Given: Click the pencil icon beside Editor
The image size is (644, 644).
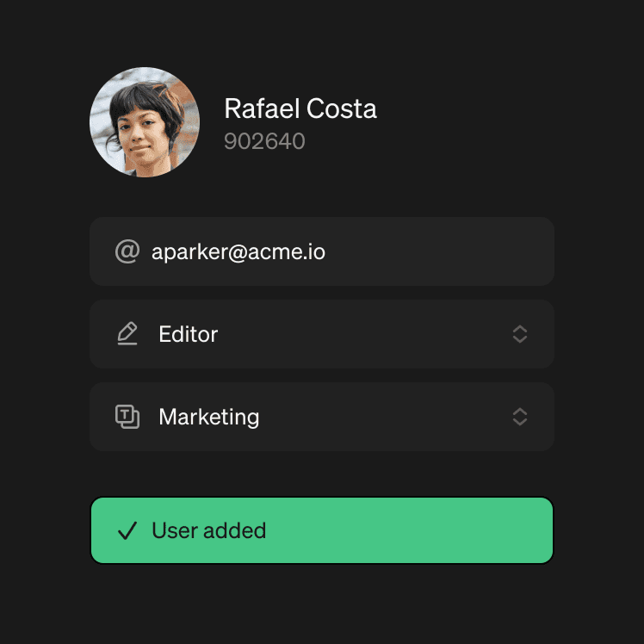Looking at the screenshot, I should point(127,334).
